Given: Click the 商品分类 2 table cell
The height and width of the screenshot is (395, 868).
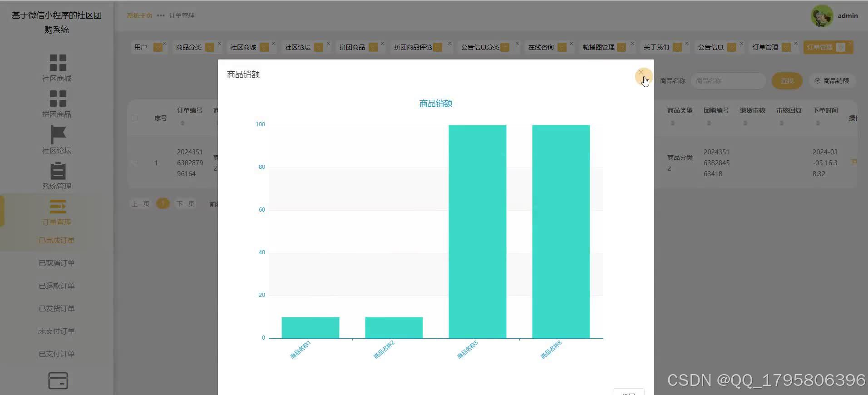Looking at the screenshot, I should click(680, 163).
